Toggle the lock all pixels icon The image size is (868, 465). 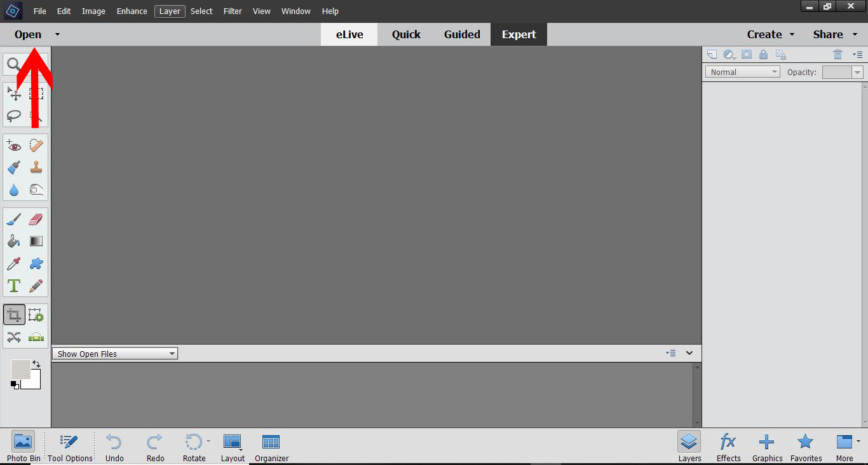click(x=763, y=55)
